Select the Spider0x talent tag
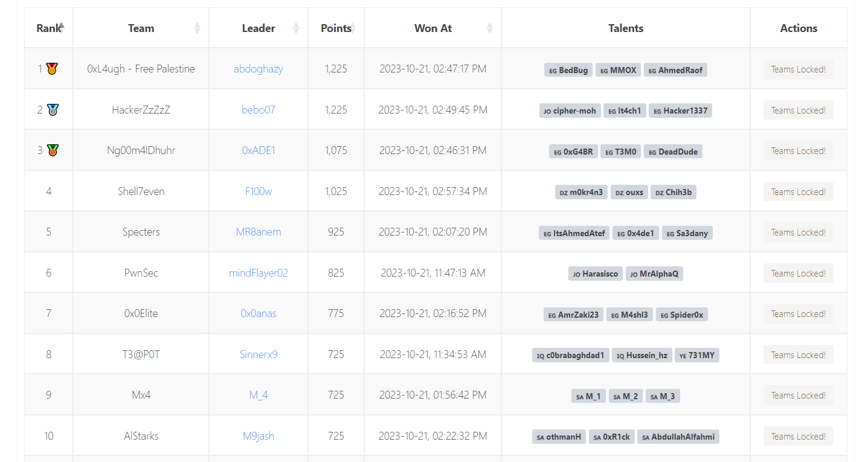This screenshot has width=868, height=462. click(682, 315)
